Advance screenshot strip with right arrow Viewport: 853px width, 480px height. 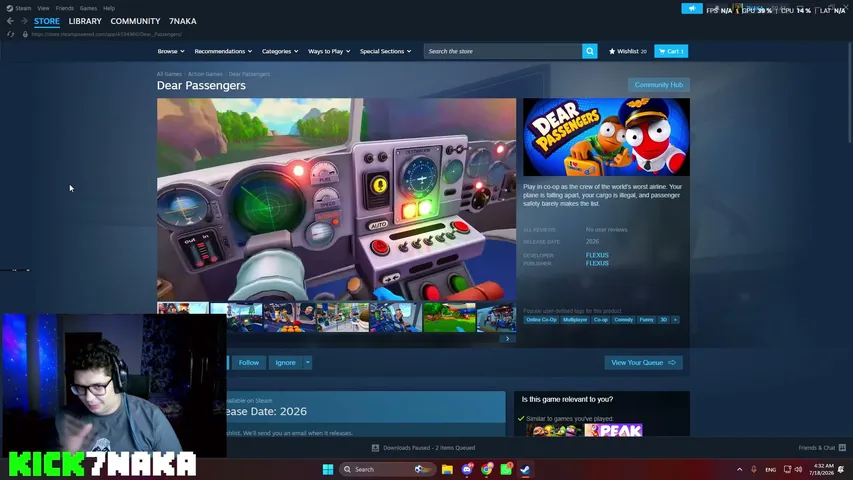(508, 339)
